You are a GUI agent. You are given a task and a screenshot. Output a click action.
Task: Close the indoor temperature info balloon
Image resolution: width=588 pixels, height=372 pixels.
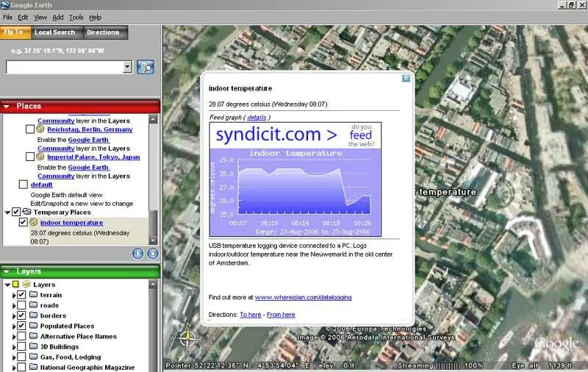pyautogui.click(x=406, y=79)
